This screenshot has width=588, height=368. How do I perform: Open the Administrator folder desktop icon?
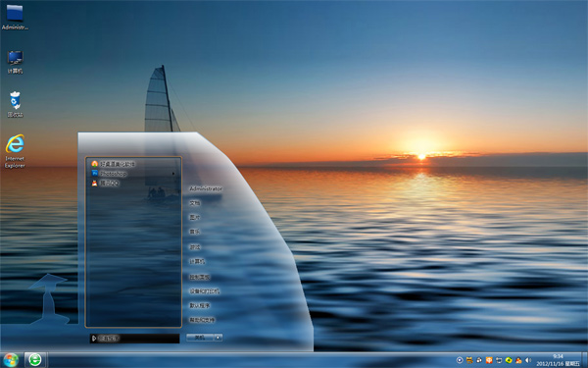click(15, 17)
